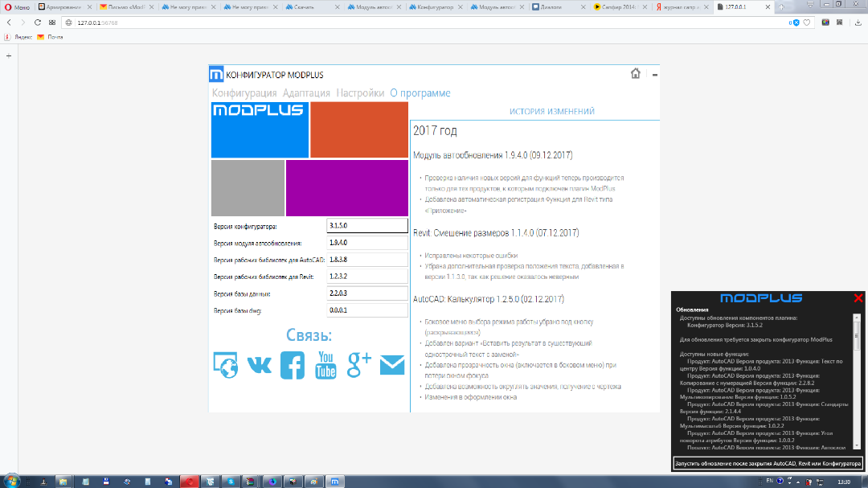
Task: Click the Revit libraries version field 1.2.3.2
Action: (367, 277)
